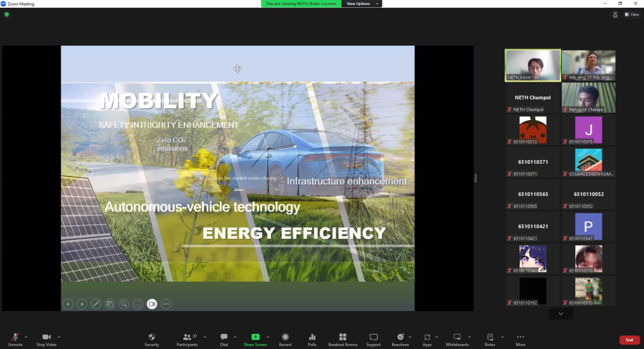
Task: Open Whiteboards from the toolbar
Action: click(457, 337)
